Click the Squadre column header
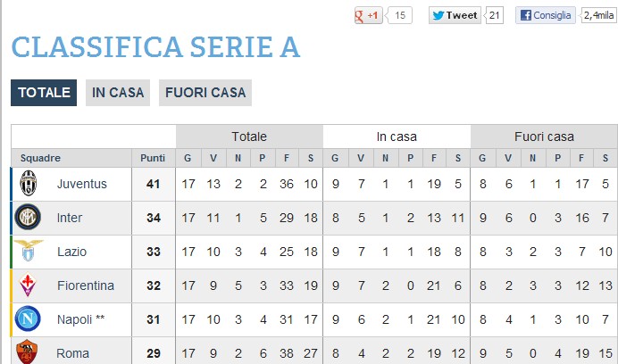Image resolution: width=618 pixels, height=364 pixels. click(x=40, y=158)
